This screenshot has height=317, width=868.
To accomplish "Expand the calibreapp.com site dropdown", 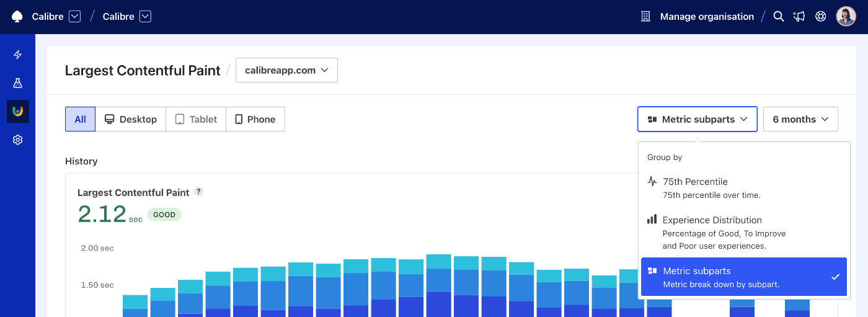I will click(286, 70).
